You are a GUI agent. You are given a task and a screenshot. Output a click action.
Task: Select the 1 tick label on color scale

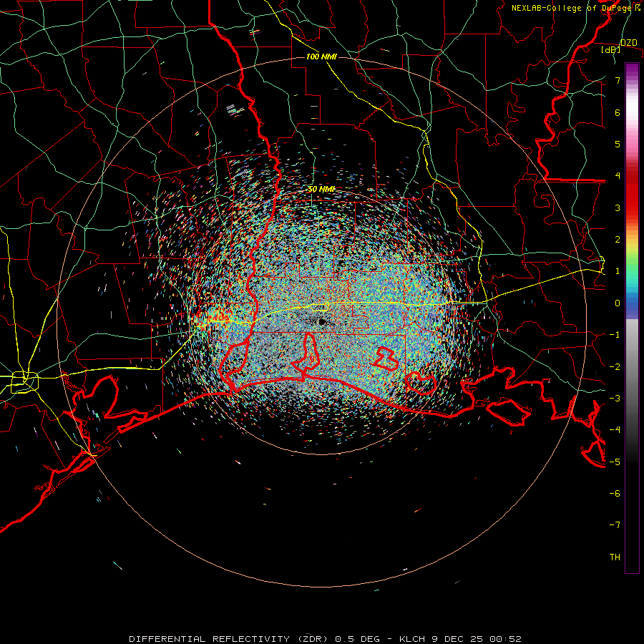[618, 271]
